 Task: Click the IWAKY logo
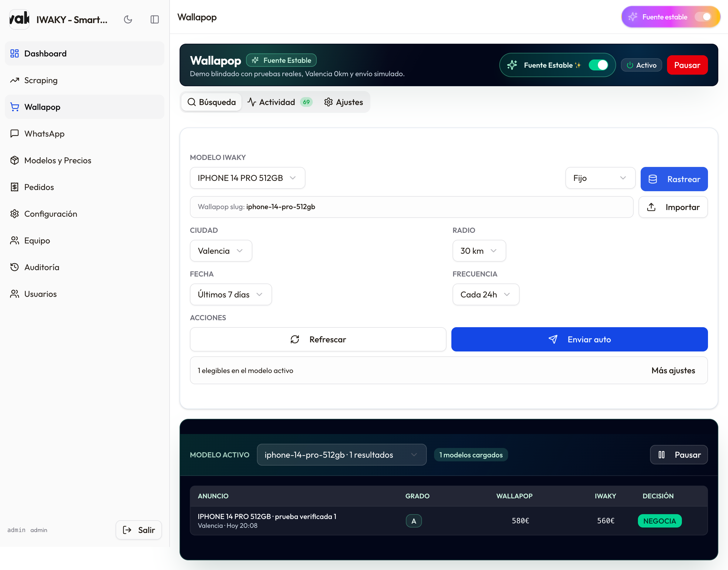(x=19, y=19)
